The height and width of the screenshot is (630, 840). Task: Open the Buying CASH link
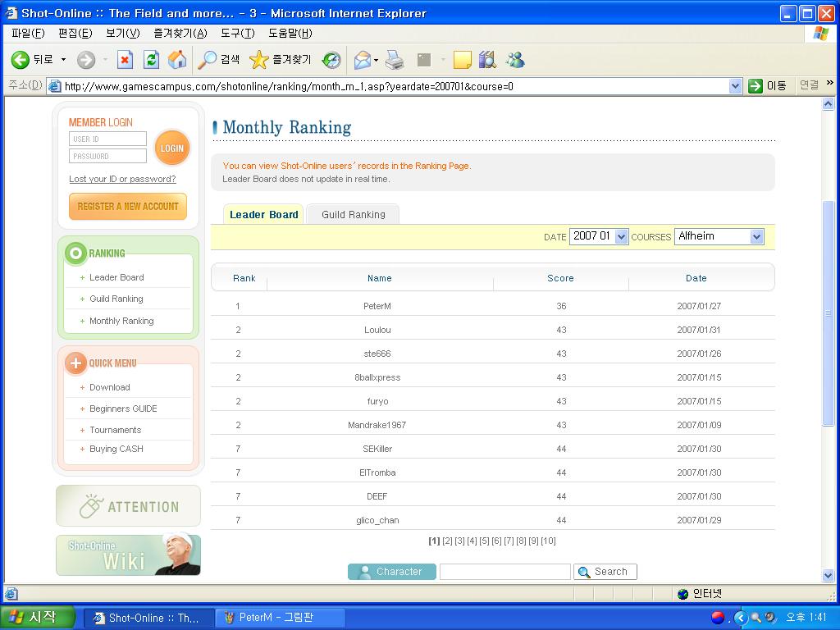click(x=116, y=449)
